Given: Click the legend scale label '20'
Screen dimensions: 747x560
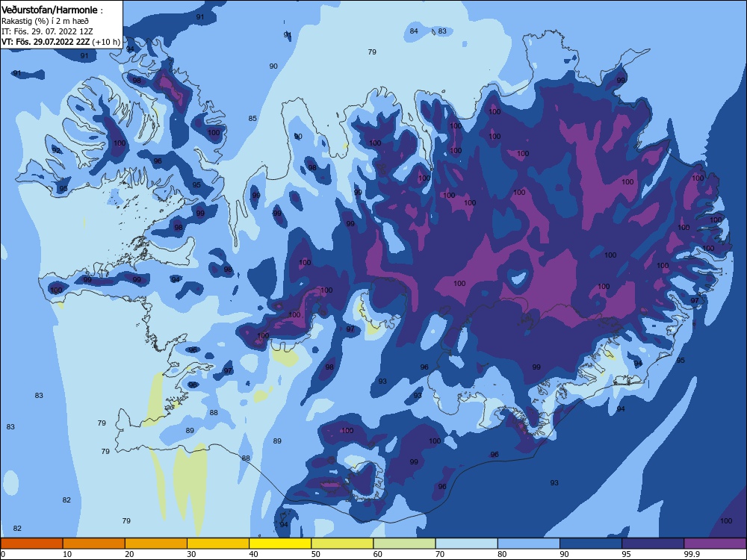Looking at the screenshot, I should pyautogui.click(x=129, y=554).
